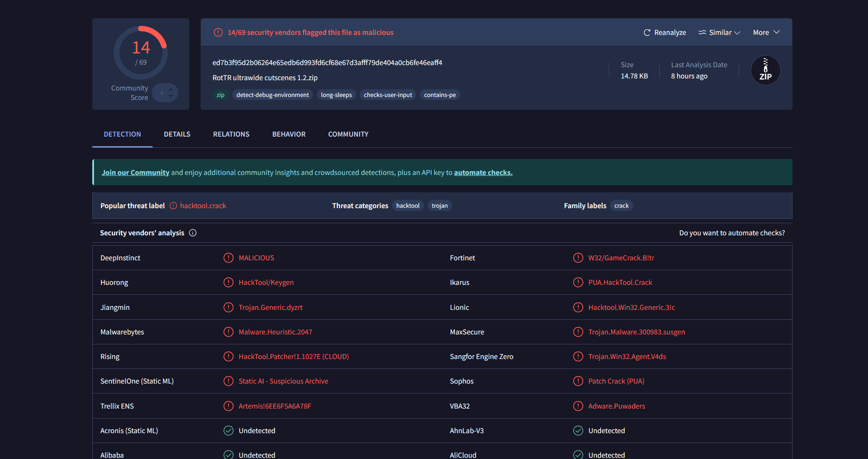Follow the automate checks link in the banner
868x459 pixels.
483,172
